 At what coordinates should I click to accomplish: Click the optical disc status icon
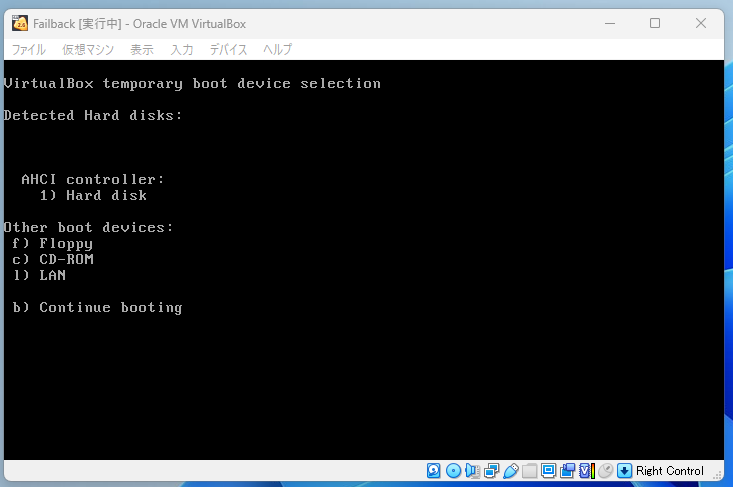click(x=453, y=471)
